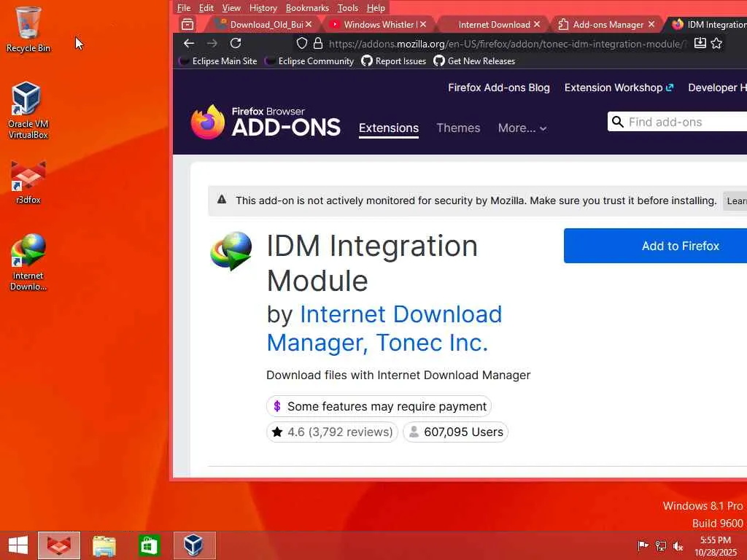The height and width of the screenshot is (560, 747).
Task: Select the r3dfox desktop shortcut
Action: [28, 183]
